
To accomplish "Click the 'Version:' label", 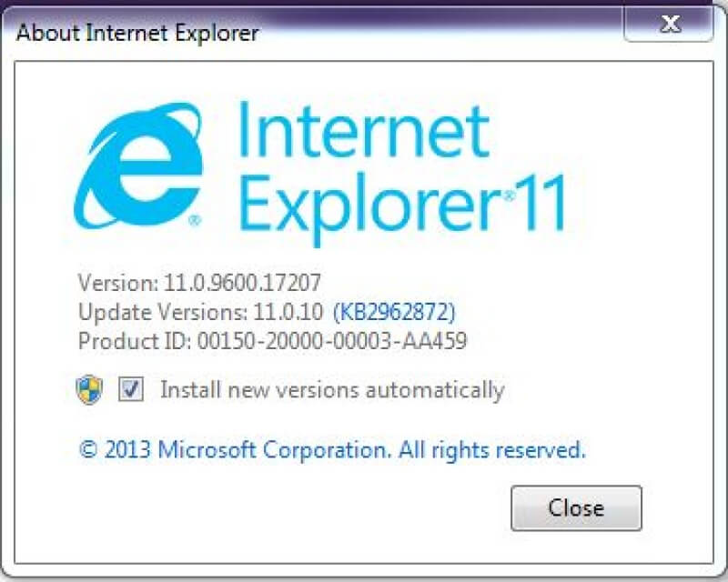I will (118, 282).
